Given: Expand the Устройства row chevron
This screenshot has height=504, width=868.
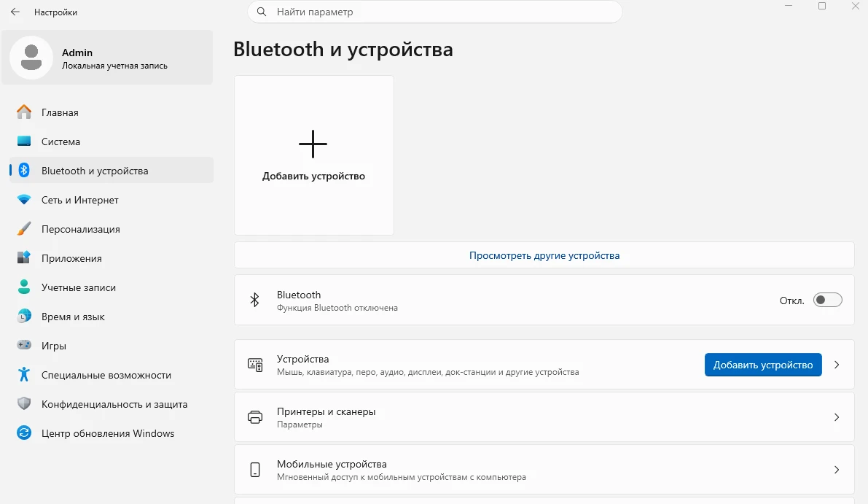Looking at the screenshot, I should coord(837,365).
